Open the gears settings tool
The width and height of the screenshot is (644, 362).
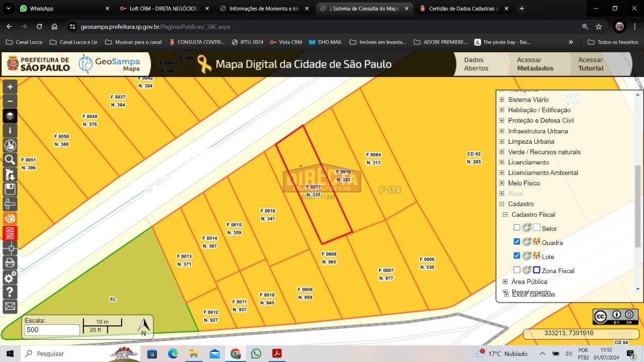[10, 277]
